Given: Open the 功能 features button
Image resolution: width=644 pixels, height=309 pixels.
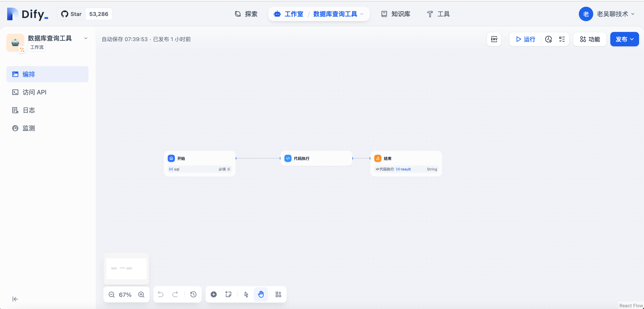Looking at the screenshot, I should click(590, 39).
